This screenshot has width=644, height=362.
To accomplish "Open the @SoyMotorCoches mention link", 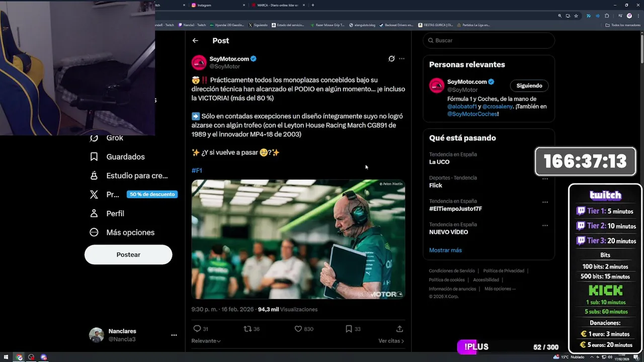I will (x=472, y=114).
